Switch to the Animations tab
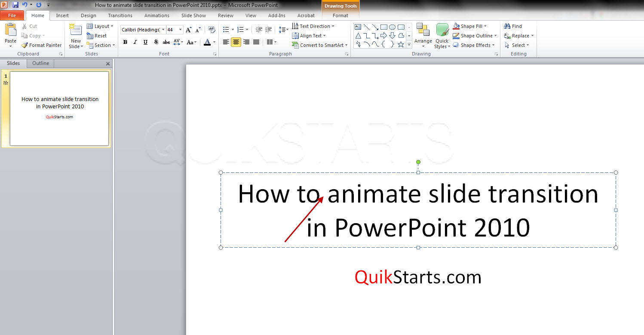644x335 pixels. click(157, 15)
